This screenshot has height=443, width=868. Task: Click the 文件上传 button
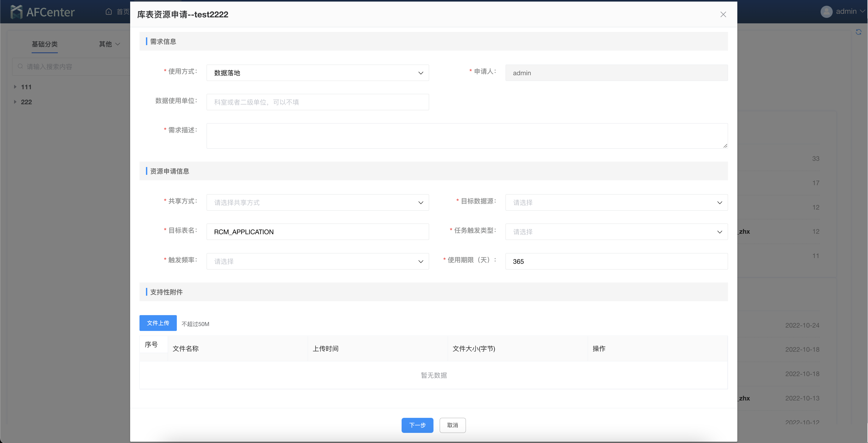(158, 323)
